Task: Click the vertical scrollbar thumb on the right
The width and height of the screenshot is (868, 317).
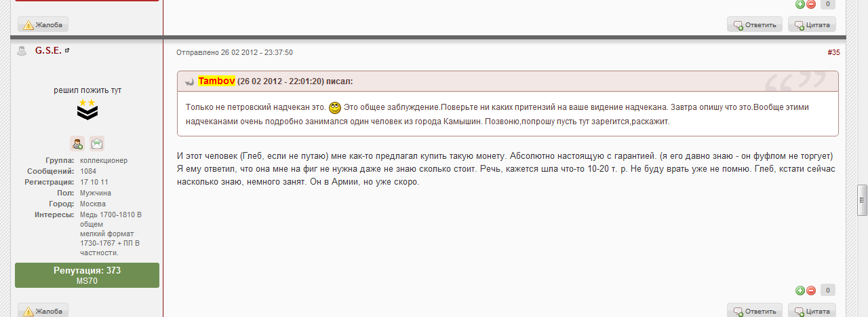Action: coord(862,200)
